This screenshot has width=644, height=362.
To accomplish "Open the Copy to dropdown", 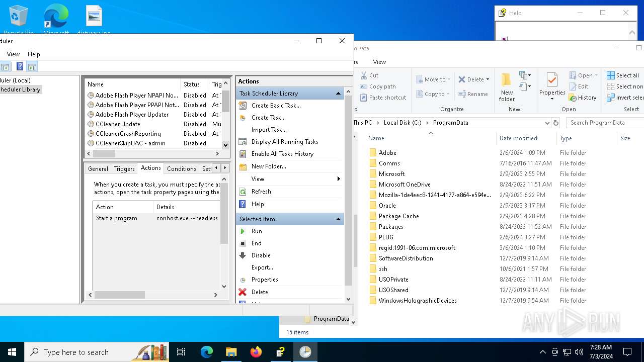I will click(x=433, y=94).
